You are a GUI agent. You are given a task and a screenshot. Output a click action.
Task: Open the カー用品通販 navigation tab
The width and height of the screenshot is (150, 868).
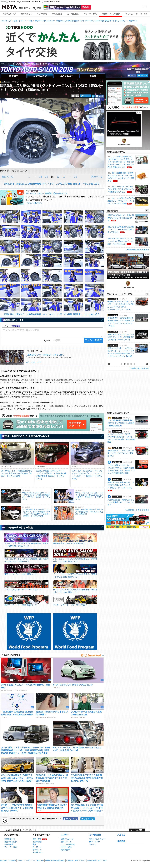click(73, 14)
